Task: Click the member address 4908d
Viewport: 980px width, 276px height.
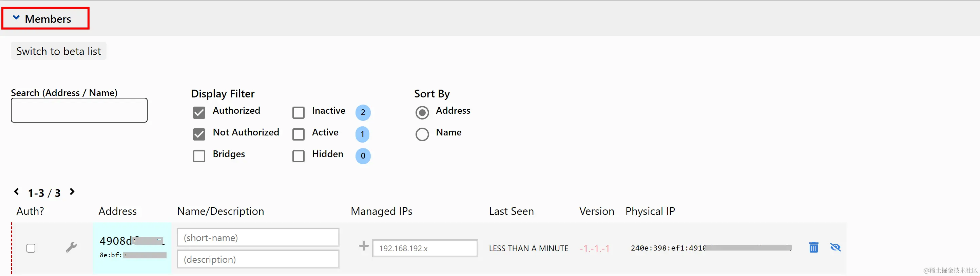Action: pos(132,241)
